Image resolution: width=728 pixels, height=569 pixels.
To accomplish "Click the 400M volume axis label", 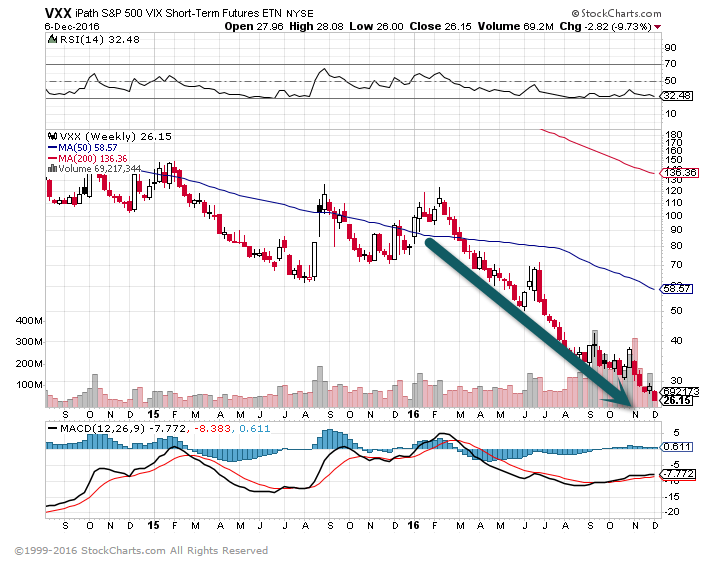I will tap(29, 320).
